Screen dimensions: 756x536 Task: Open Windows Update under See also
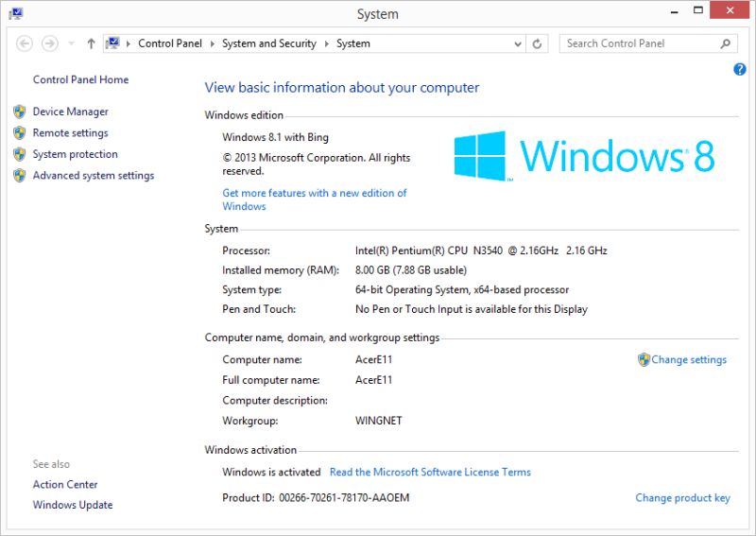coord(73,505)
